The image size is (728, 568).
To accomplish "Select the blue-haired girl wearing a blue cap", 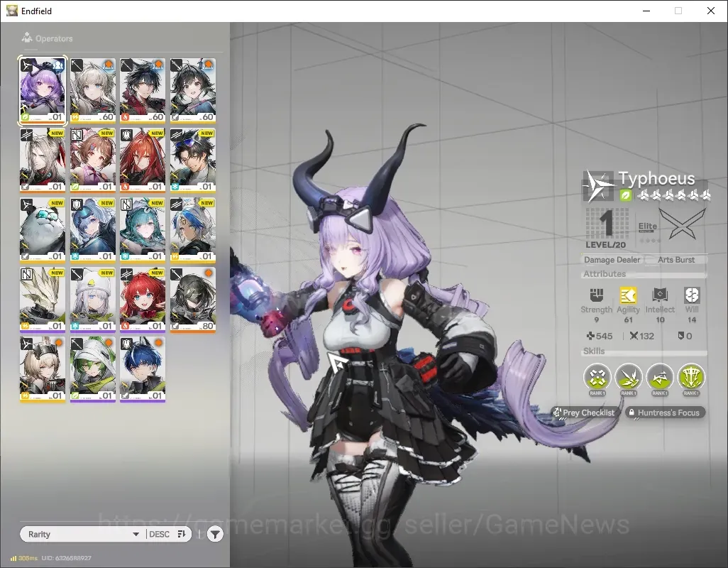I will [93, 230].
